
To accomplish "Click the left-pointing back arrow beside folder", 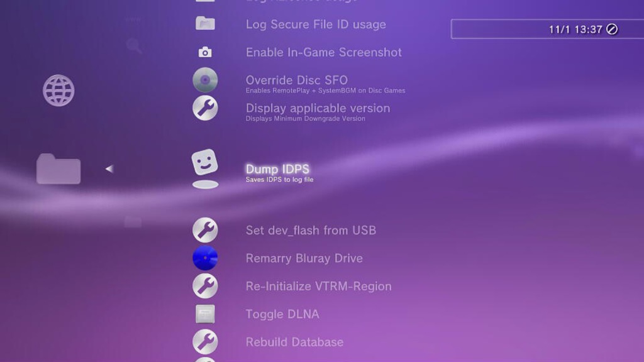I will click(x=109, y=168).
